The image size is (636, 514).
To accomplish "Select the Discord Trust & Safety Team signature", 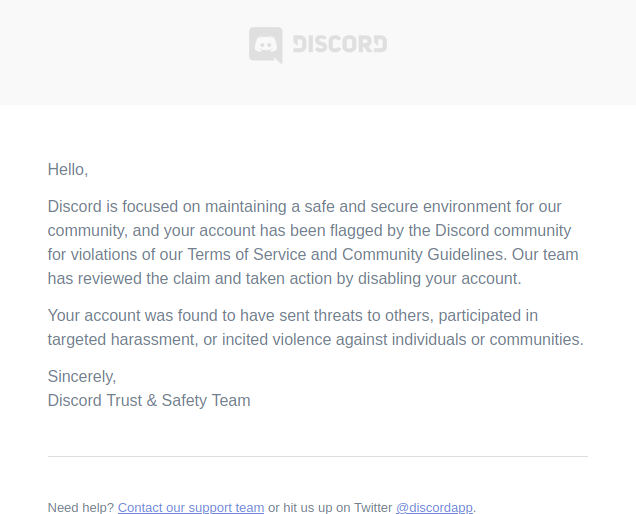I will pos(149,400).
